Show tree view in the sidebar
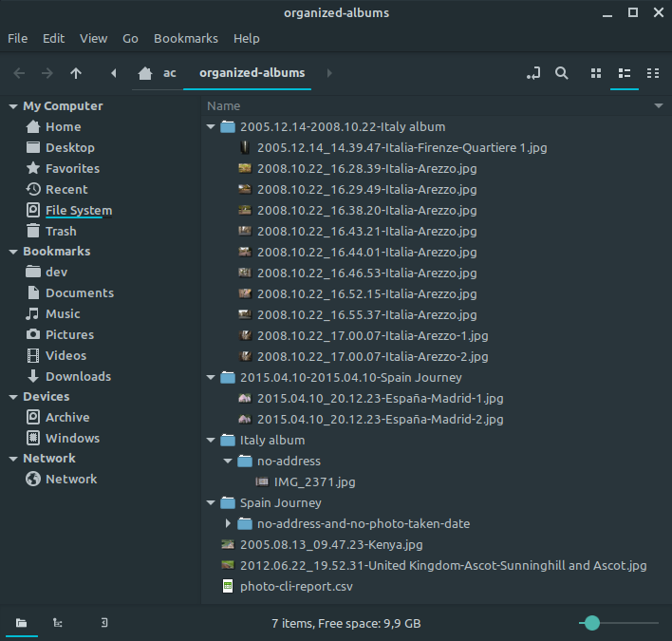The width and height of the screenshot is (672, 641). click(x=58, y=623)
